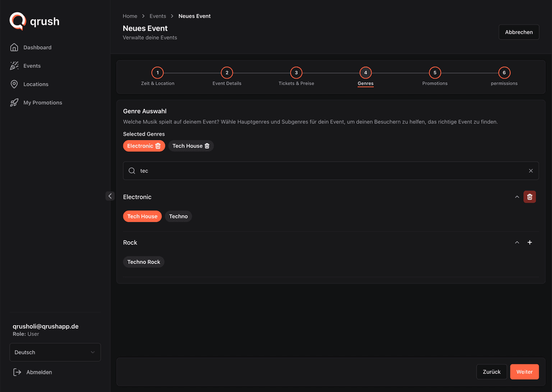Clear the genre search with the X icon
Image resolution: width=552 pixels, height=392 pixels.
pos(531,170)
